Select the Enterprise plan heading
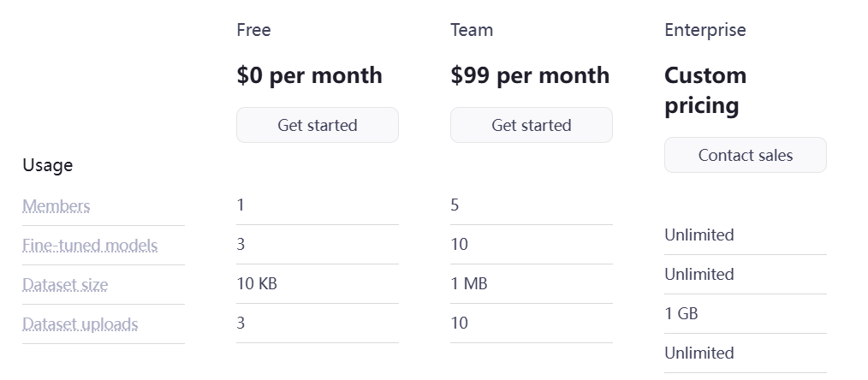The height and width of the screenshot is (380, 868). (705, 30)
